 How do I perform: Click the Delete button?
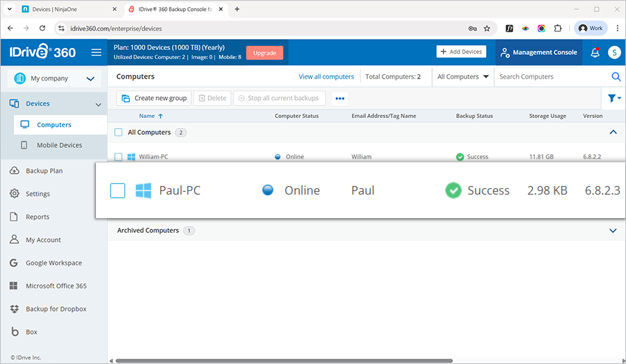click(212, 98)
